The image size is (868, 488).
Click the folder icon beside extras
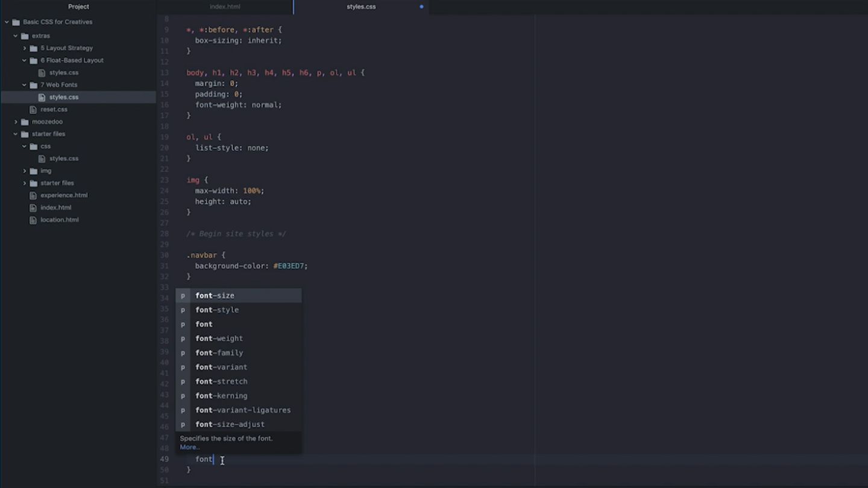click(25, 36)
